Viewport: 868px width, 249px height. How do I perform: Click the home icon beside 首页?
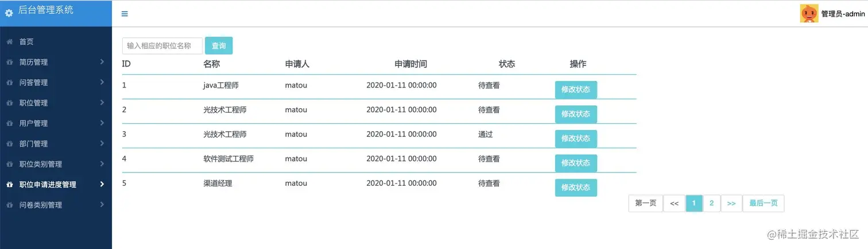click(9, 42)
